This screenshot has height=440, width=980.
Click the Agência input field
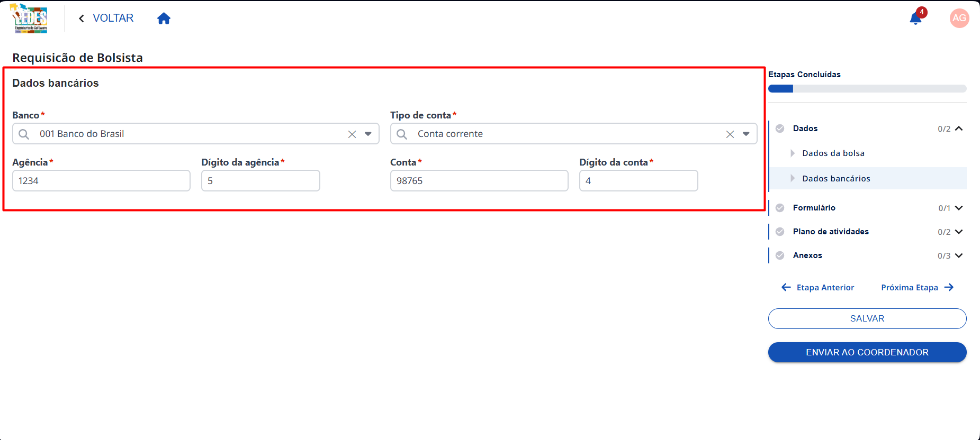coord(101,181)
